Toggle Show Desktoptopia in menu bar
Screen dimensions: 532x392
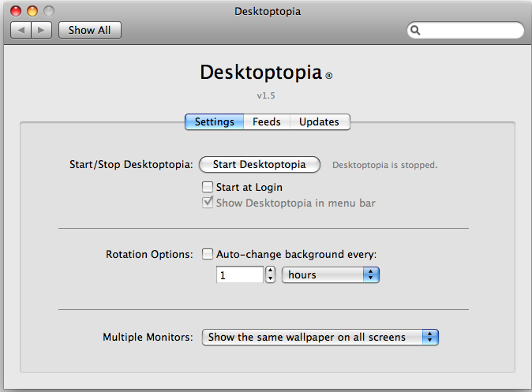(208, 203)
